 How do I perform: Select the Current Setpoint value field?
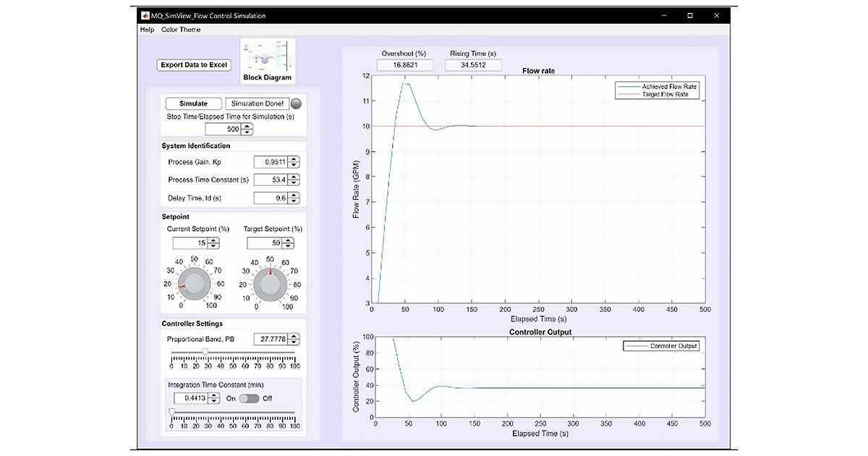[x=191, y=242]
